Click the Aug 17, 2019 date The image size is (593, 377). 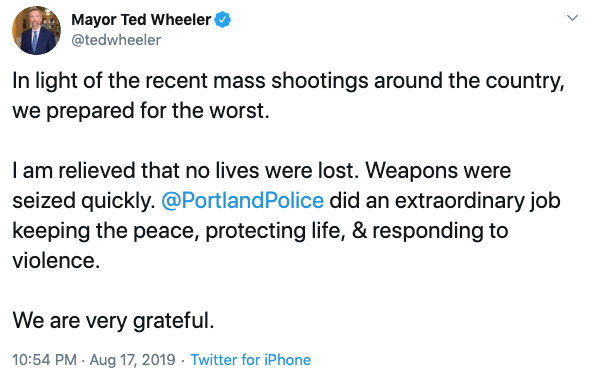coord(132,360)
